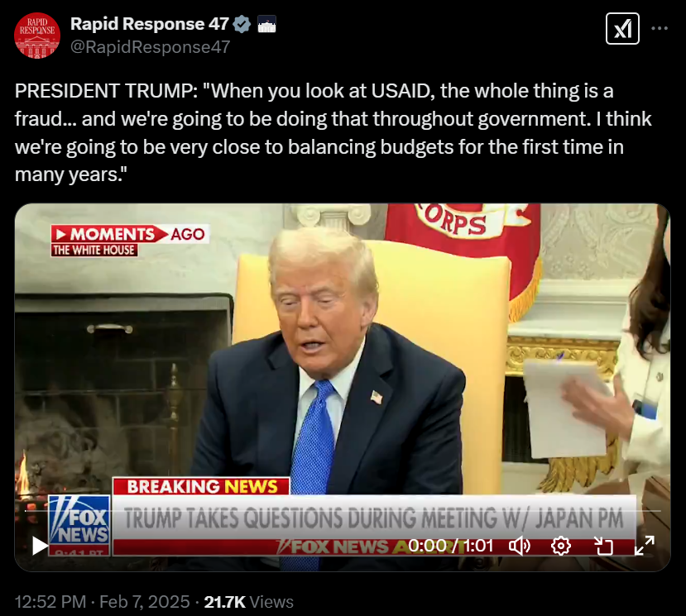
Task: Click the Feb 7, 2025 date
Action: click(145, 602)
